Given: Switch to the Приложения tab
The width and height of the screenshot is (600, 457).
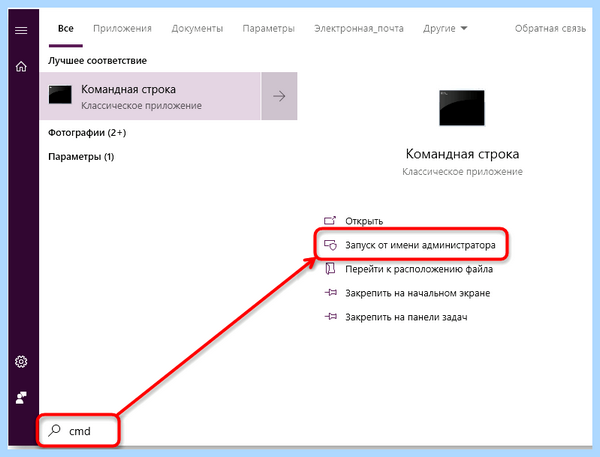Looking at the screenshot, I should [122, 28].
